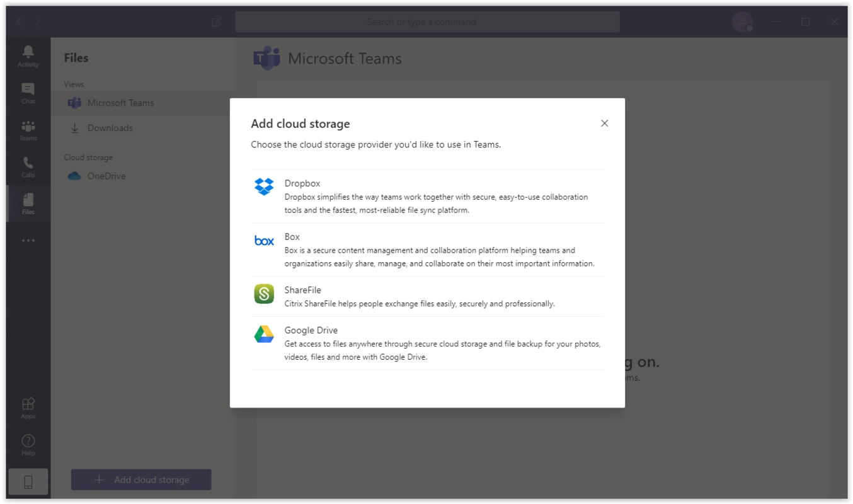The image size is (853, 504).
Task: Click the mobile app download icon
Action: tap(28, 482)
